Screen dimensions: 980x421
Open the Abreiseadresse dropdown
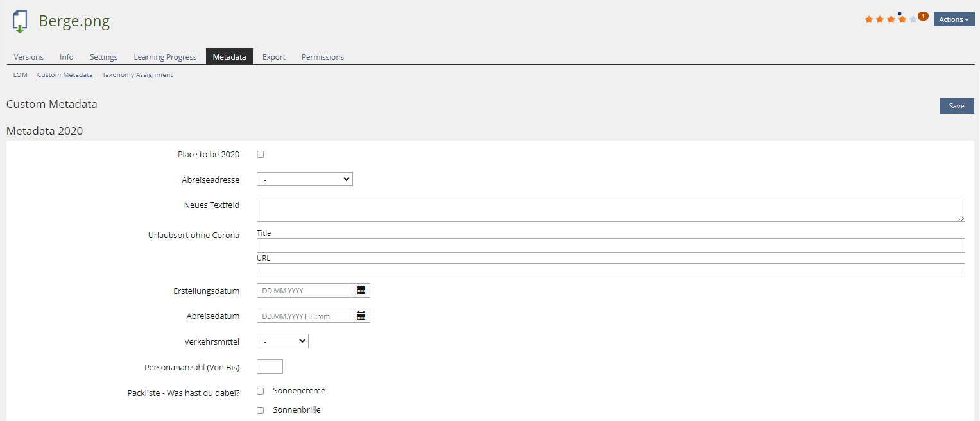[305, 180]
